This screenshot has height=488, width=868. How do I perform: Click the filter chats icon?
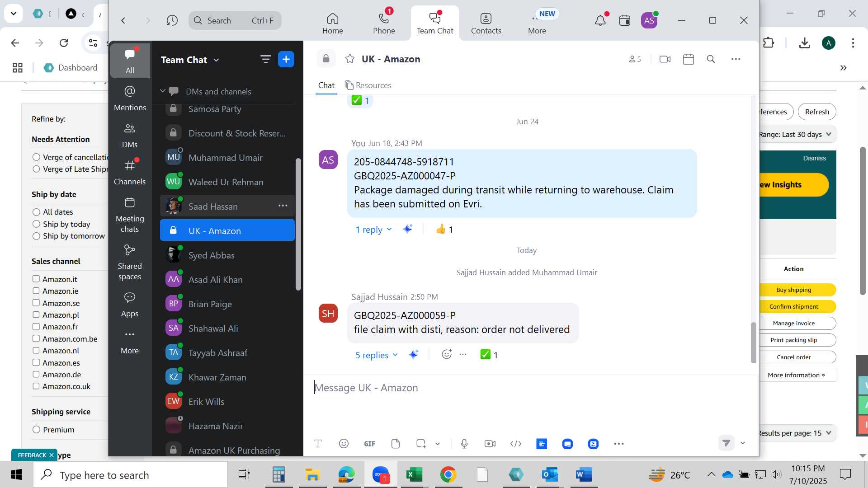(x=265, y=59)
